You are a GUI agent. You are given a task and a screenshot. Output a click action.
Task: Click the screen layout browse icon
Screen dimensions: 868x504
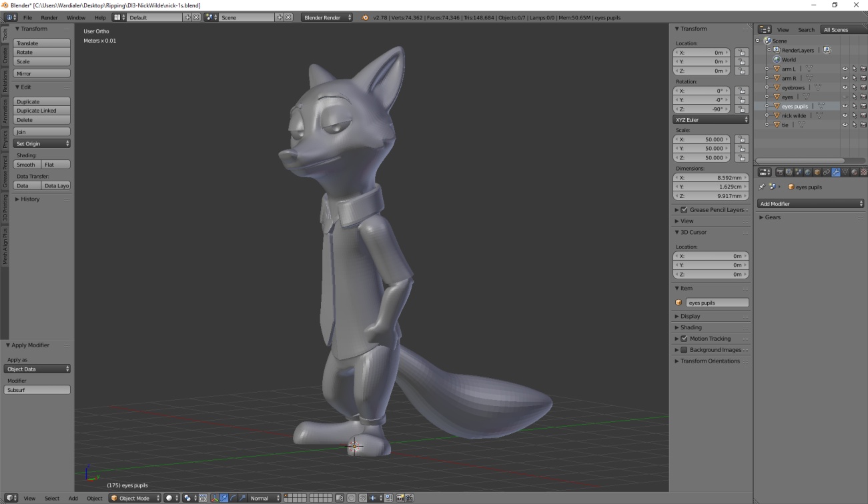point(119,17)
